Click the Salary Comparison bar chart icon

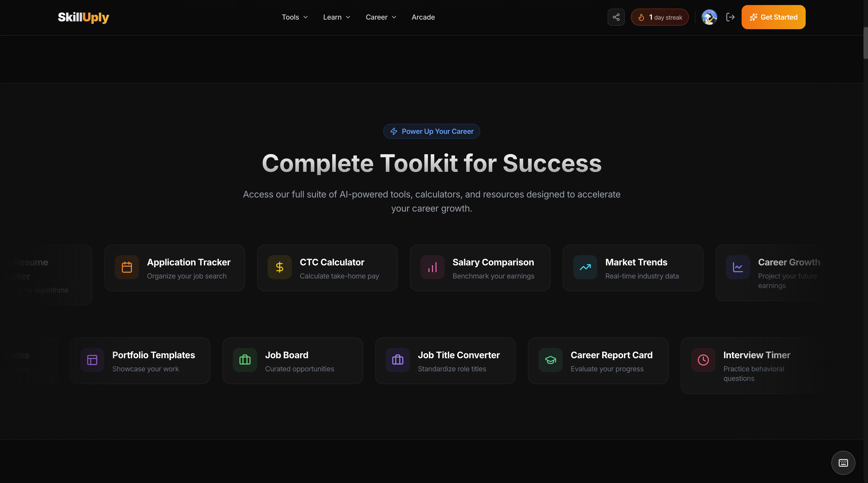coord(432,267)
